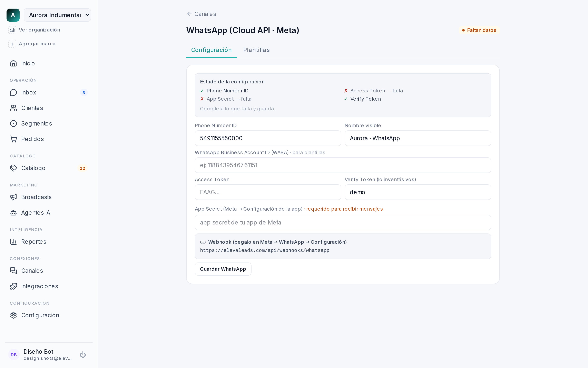This screenshot has height=368, width=588.
Task: Open Ver organización link
Action: (39, 30)
